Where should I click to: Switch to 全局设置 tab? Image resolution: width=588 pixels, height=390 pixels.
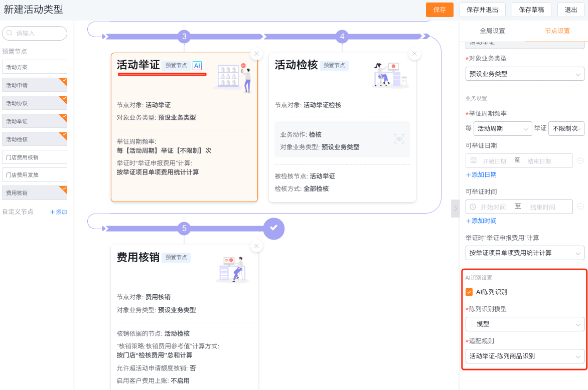click(492, 31)
